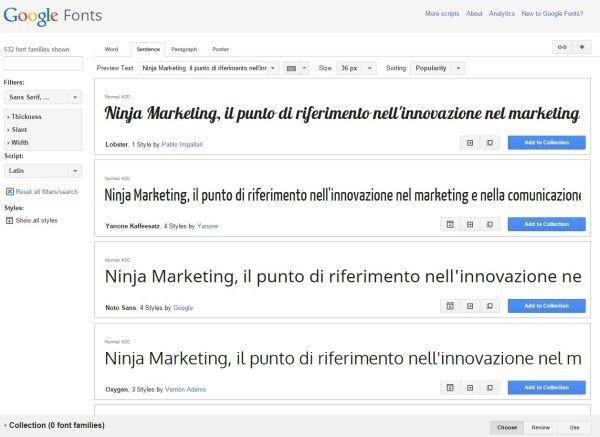Click Reset all filters/search link
This screenshot has width=600, height=437.
tap(47, 192)
